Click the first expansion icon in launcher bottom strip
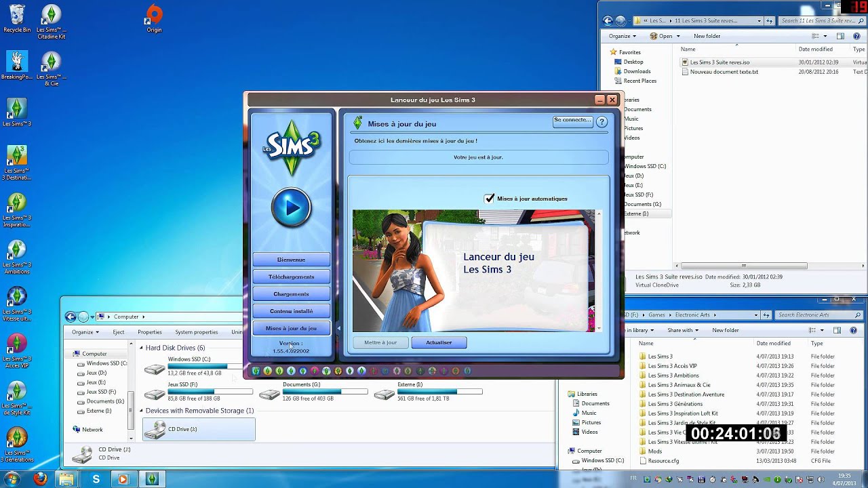 (256, 371)
